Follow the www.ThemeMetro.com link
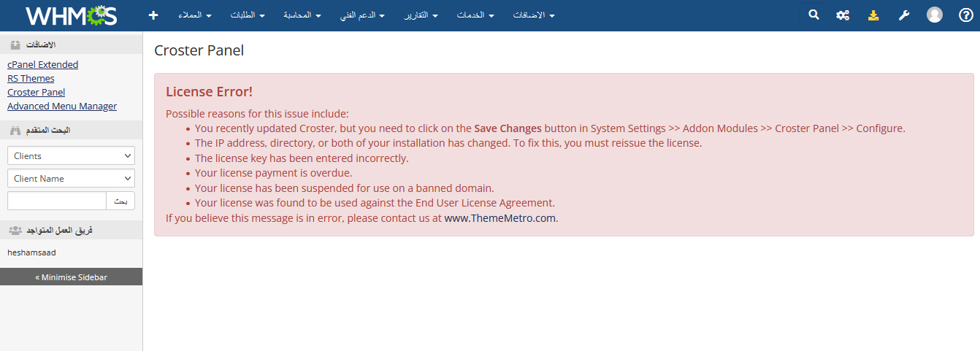Viewport: 980px width, 351px height. [500, 217]
